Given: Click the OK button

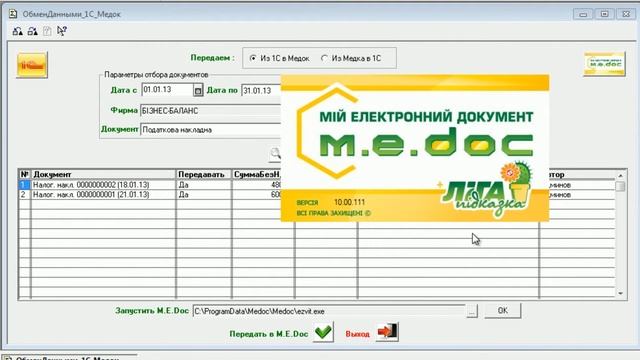Looking at the screenshot, I should click(503, 311).
